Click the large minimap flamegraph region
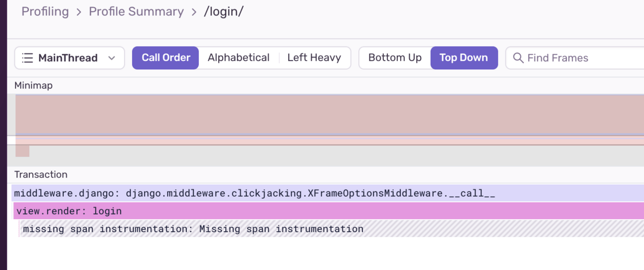Image resolution: width=644 pixels, height=270 pixels. point(329,115)
